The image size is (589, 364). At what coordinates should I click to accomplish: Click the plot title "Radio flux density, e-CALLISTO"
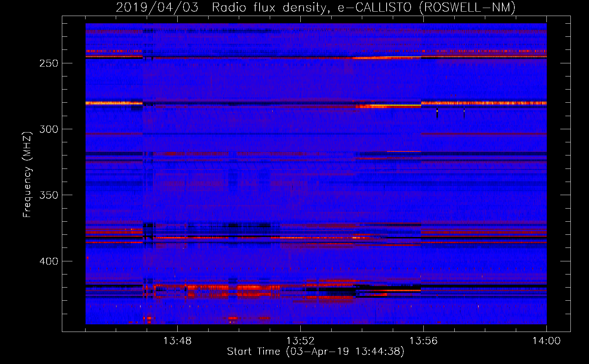click(x=271, y=7)
